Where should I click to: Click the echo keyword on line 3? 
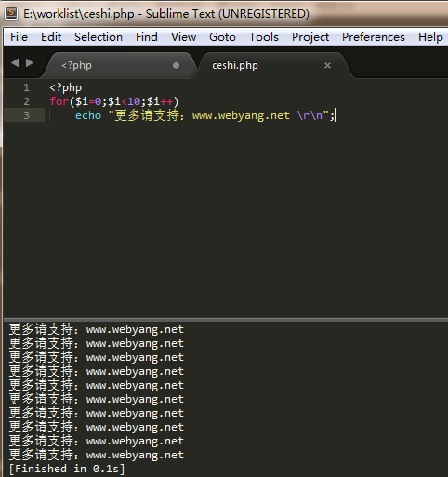[x=88, y=115]
